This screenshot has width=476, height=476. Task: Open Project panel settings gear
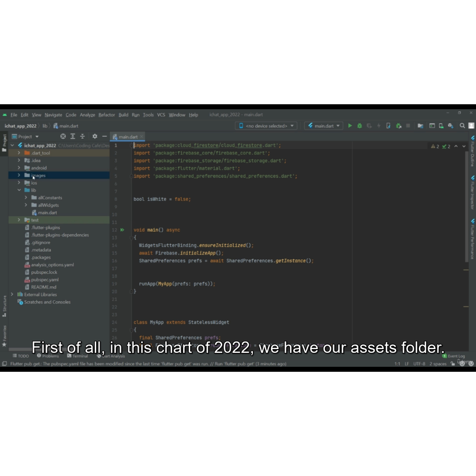tap(95, 137)
